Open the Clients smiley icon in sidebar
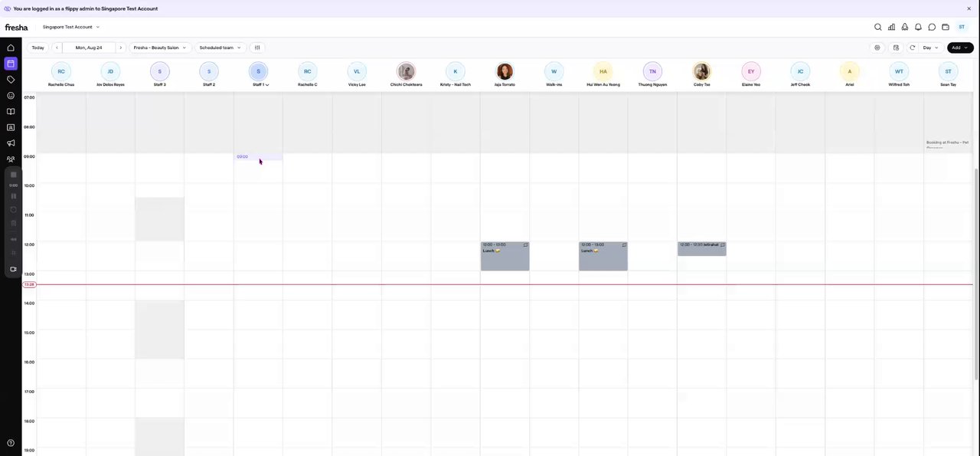 click(11, 96)
